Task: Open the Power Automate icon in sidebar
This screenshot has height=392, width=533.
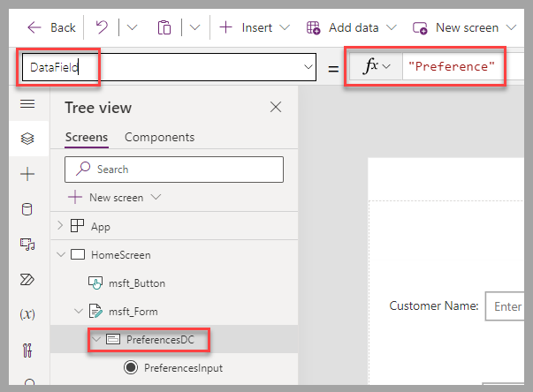Action: (27, 279)
